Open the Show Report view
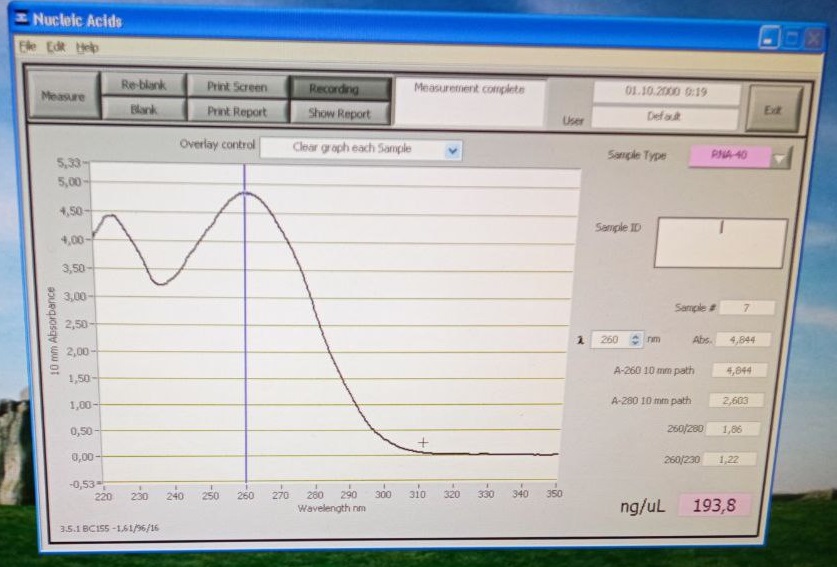 (339, 113)
